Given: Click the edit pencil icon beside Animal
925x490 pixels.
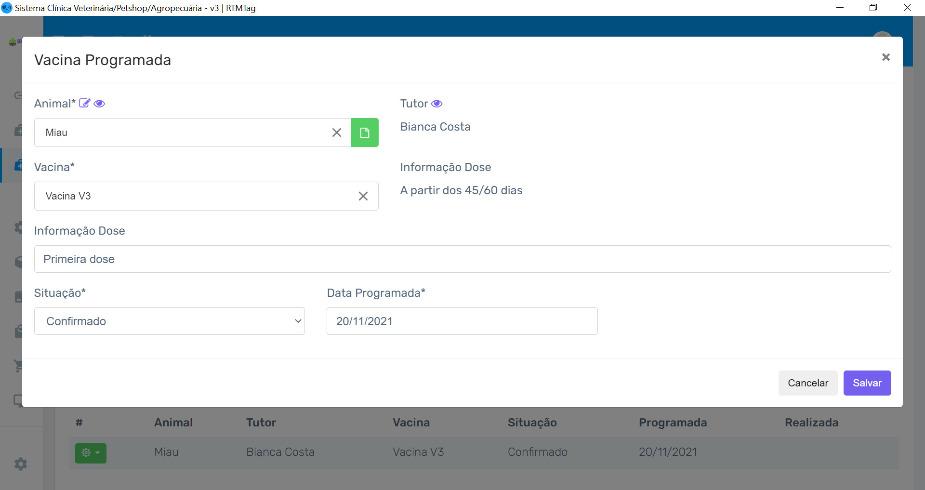Looking at the screenshot, I should click(85, 103).
